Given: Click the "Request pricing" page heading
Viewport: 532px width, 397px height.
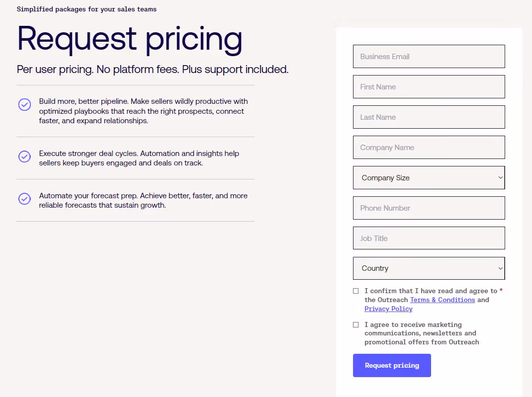Looking at the screenshot, I should (130, 40).
